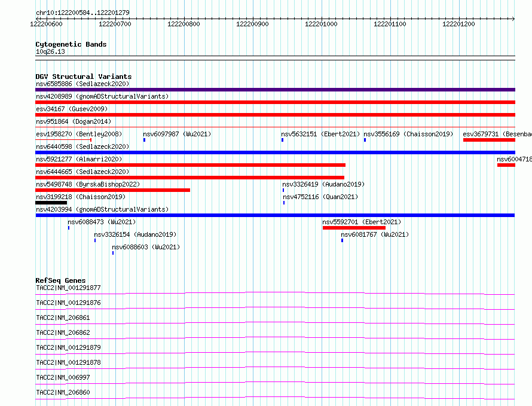This screenshot has width=532, height=406.
Task: Click the nsv6585886 (Sedlazeck2020) variant label
Action: coord(82,84)
